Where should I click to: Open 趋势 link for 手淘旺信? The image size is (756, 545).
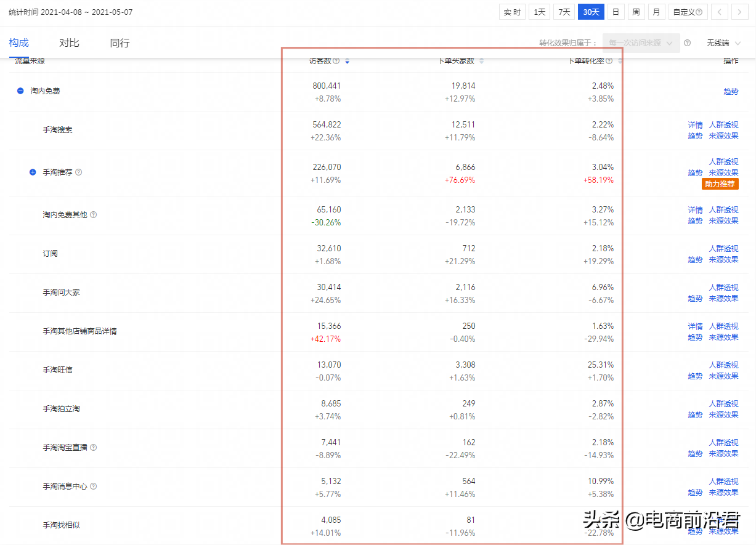click(695, 376)
